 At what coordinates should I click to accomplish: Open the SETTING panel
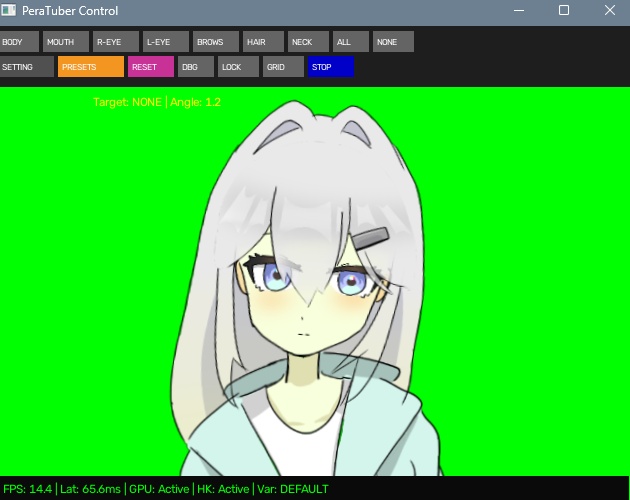(27, 67)
